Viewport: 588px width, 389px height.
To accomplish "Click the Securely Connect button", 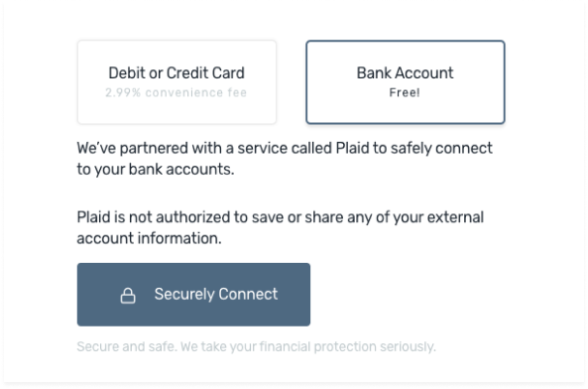I will (x=193, y=295).
